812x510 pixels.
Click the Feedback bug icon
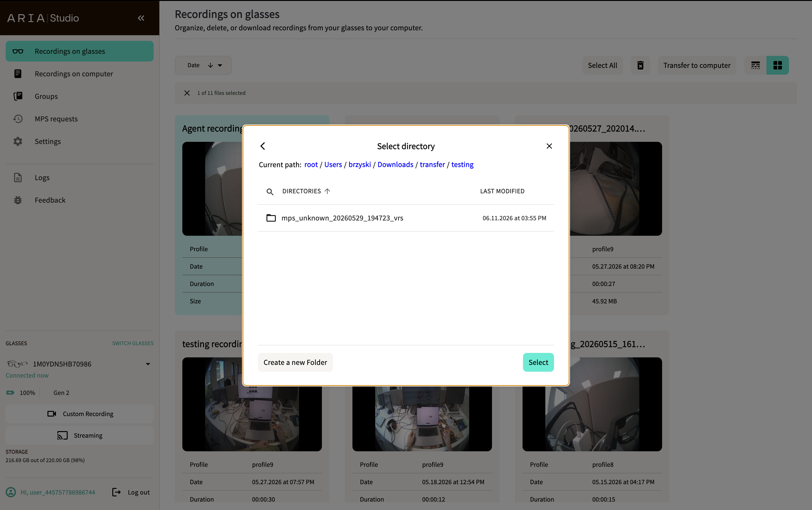pos(18,200)
